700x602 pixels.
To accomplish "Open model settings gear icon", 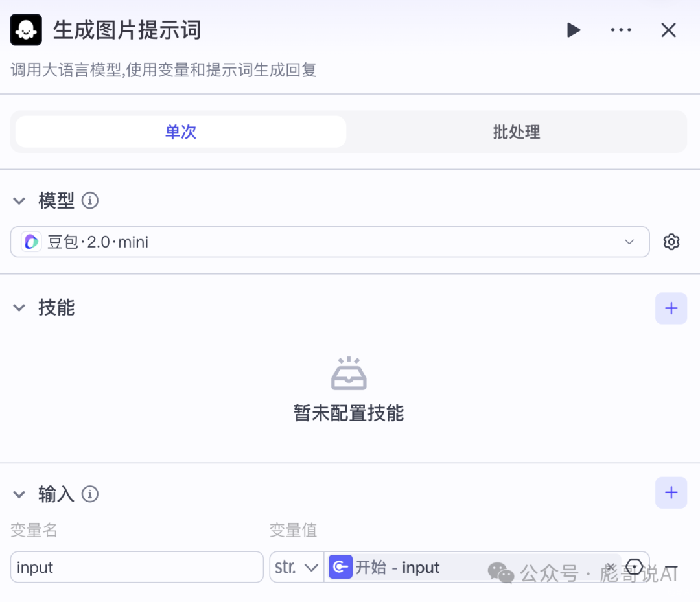I will pyautogui.click(x=671, y=242).
